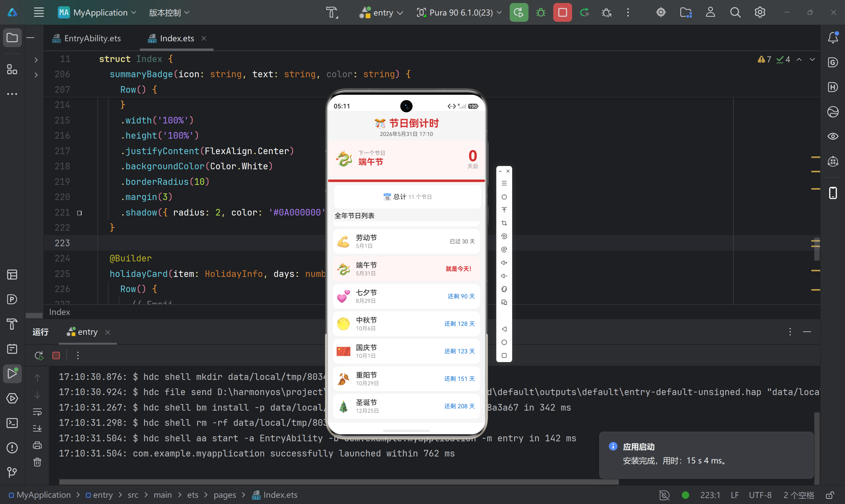Click the hot reload apply changes icon

coord(584,13)
